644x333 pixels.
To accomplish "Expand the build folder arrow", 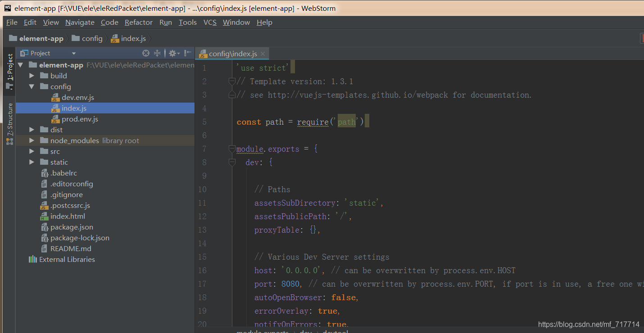I will (32, 76).
